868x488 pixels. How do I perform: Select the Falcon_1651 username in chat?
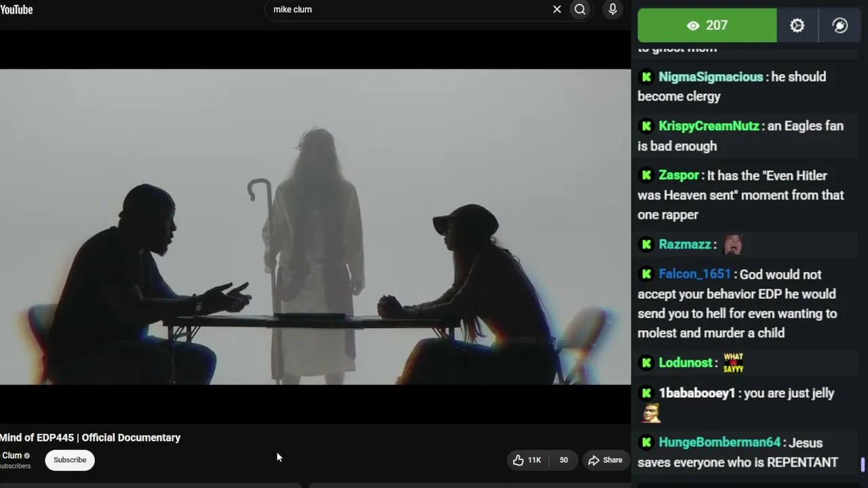pyautogui.click(x=695, y=274)
